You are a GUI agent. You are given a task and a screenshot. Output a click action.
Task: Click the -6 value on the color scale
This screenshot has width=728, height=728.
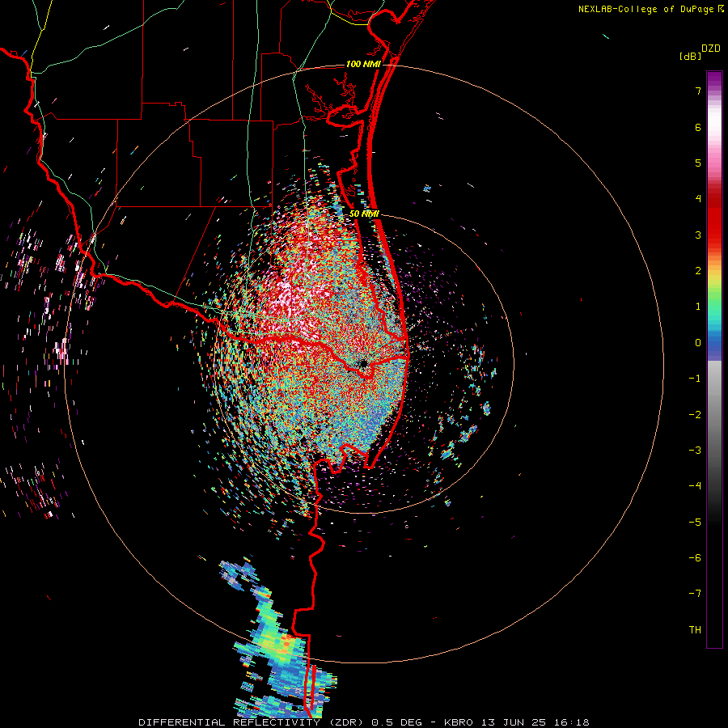click(x=695, y=558)
